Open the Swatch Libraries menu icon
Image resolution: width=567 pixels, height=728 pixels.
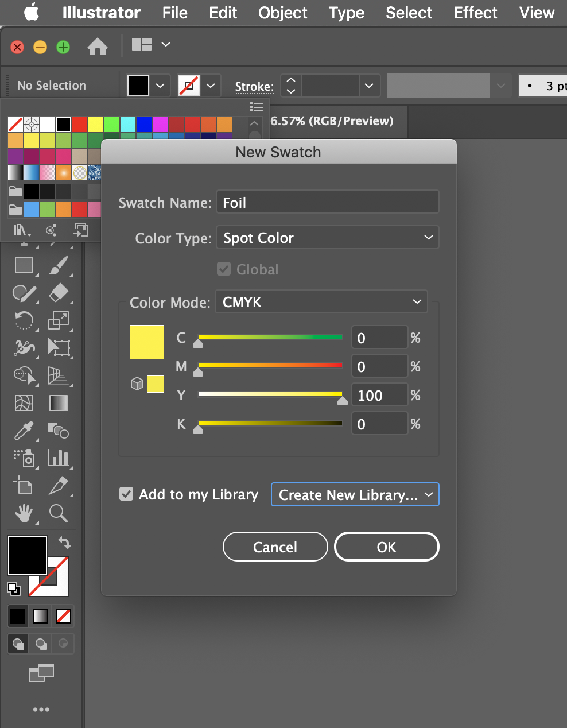[21, 230]
